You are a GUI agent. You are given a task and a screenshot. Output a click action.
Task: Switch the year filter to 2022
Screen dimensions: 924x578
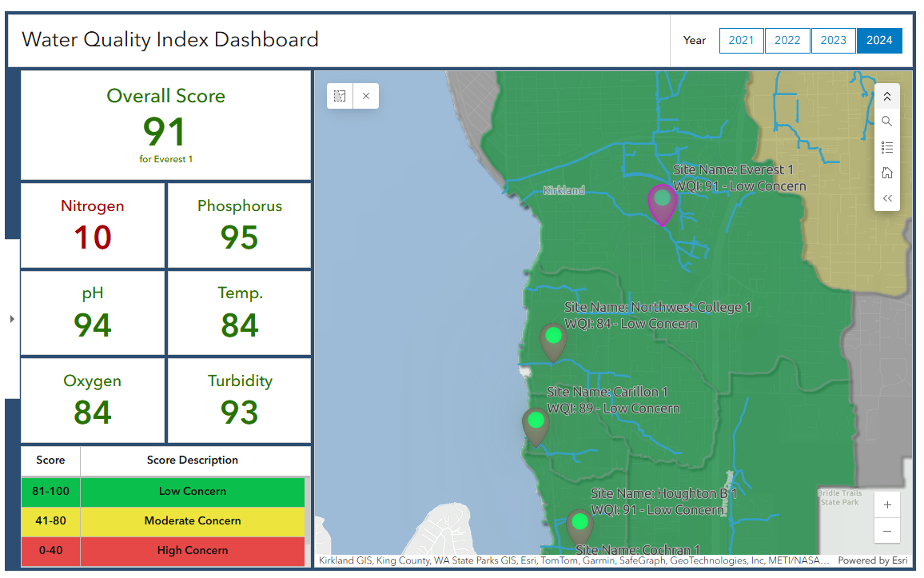point(787,41)
